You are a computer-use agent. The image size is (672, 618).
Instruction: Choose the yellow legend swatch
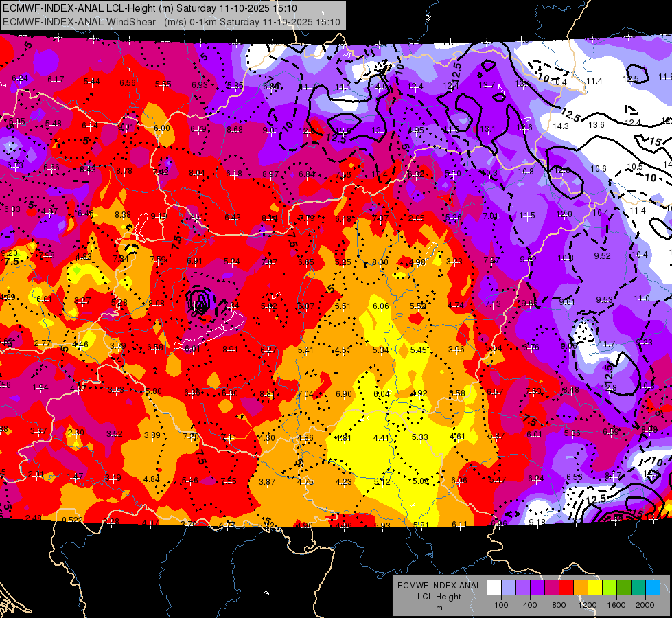[595, 588]
